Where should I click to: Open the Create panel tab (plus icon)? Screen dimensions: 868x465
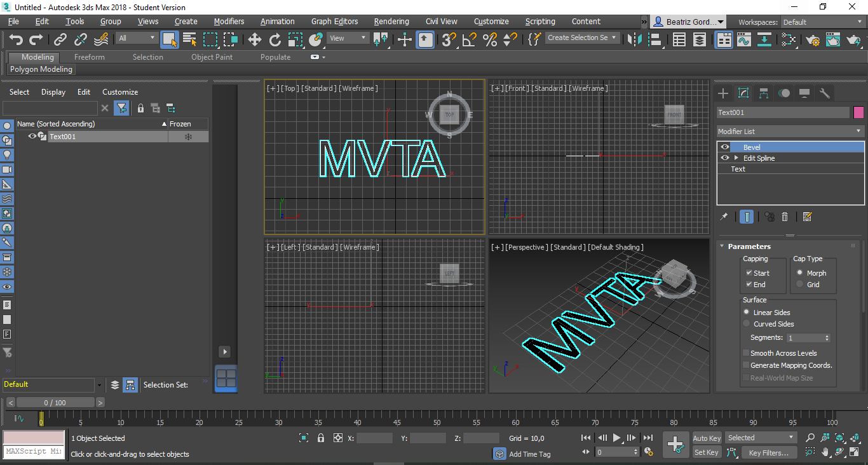tap(722, 93)
